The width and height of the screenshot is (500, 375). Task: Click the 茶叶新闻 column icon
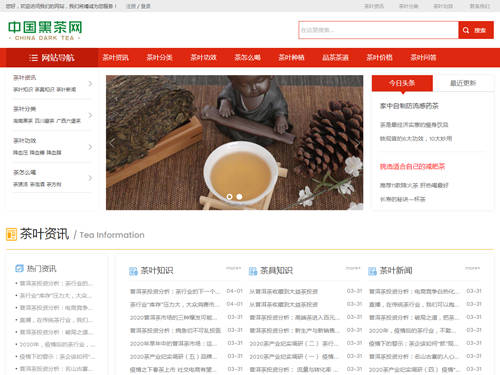[372, 271]
